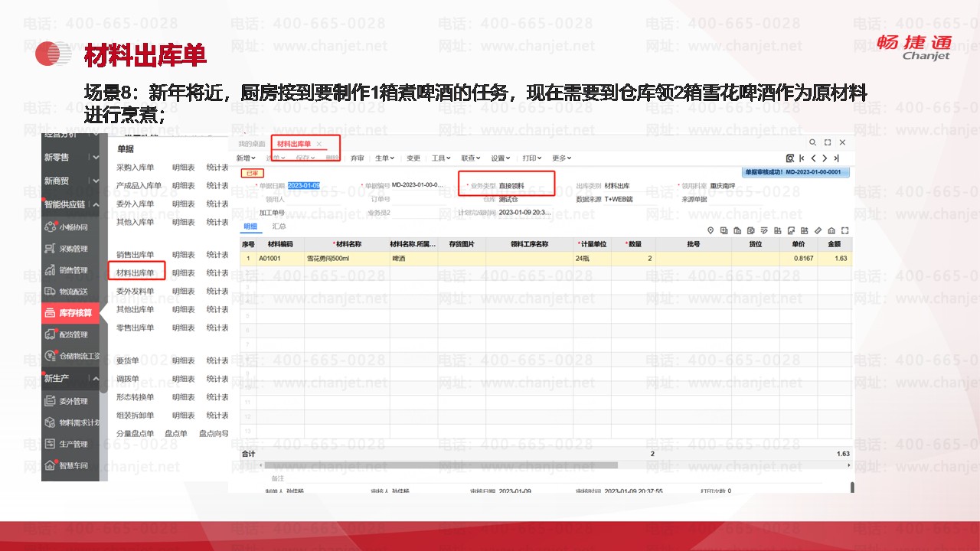Close the 材料出库单 tab
The height and width of the screenshot is (551, 980).
click(319, 144)
